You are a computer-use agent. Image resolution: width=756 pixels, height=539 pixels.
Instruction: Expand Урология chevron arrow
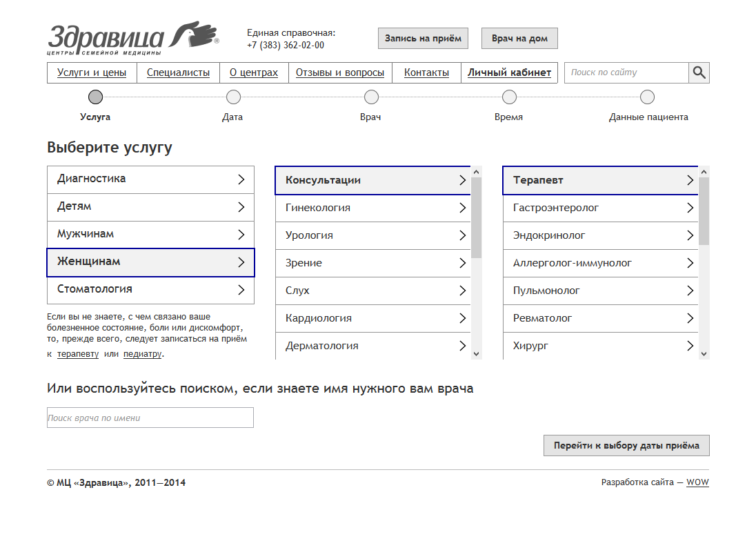[x=462, y=235]
